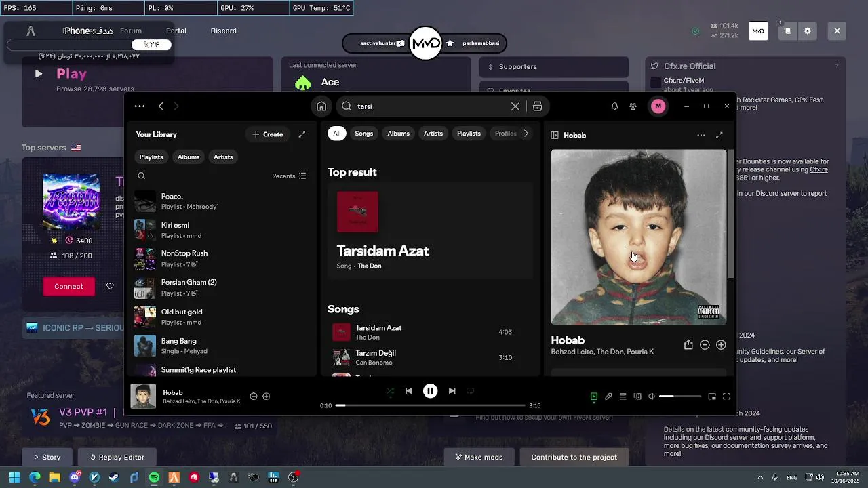Skip to previous track
Viewport: 868px width, 488px height.
coord(408,391)
